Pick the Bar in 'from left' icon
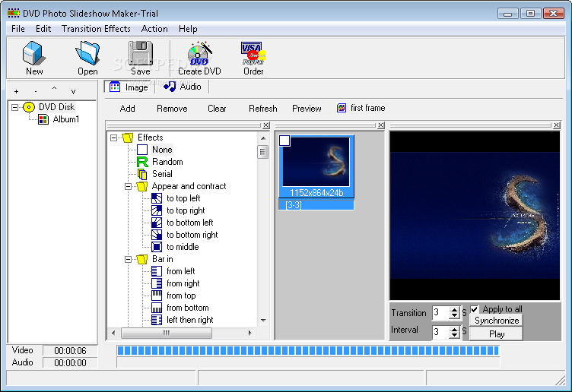 click(157, 271)
